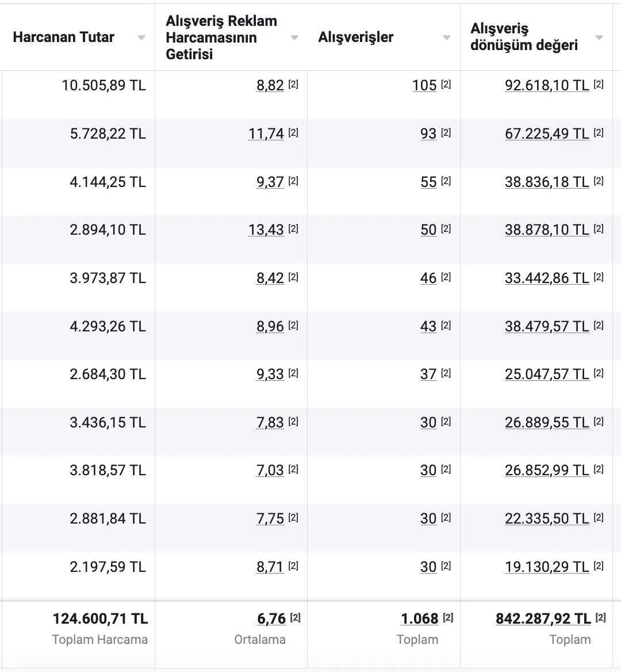Image resolution: width=621 pixels, height=672 pixels.
Task: Expand Alışveriş Reklam Harcamasının Getirisi column menu
Action: coord(294,38)
